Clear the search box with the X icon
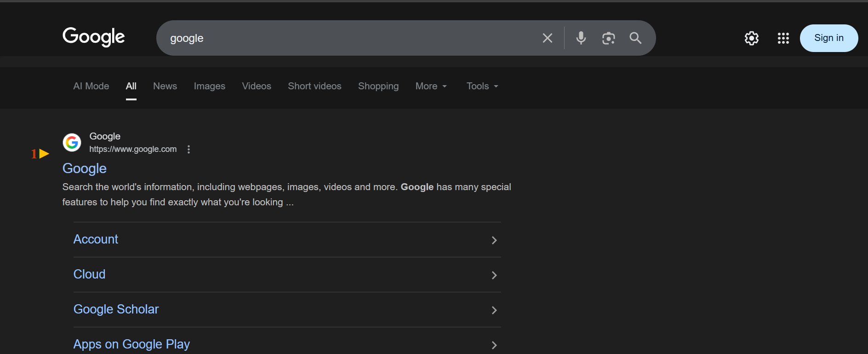 tap(547, 38)
